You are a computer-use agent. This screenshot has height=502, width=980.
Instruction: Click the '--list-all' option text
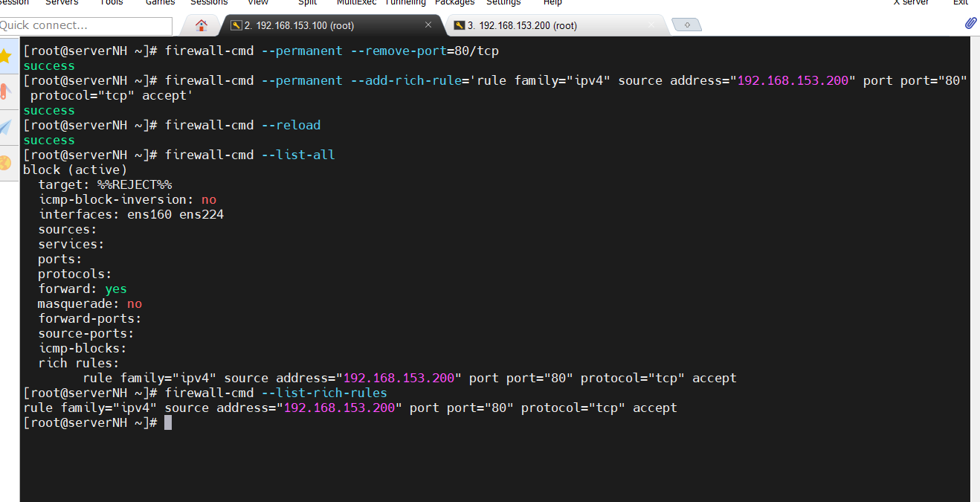point(298,155)
